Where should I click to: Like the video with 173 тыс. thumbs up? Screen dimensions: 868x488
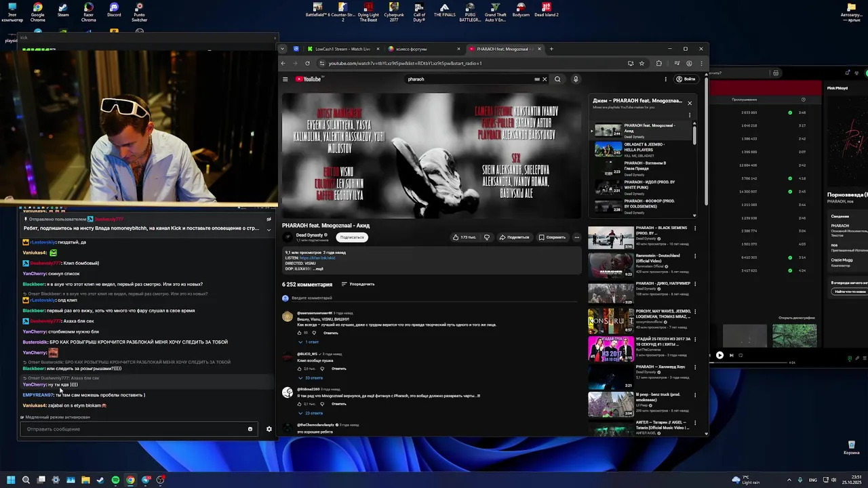pyautogui.click(x=465, y=237)
